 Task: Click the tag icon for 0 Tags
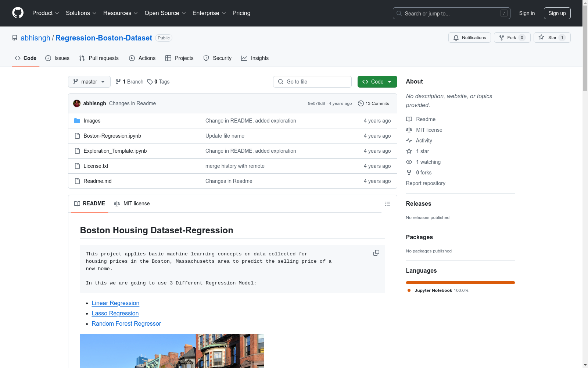(150, 82)
